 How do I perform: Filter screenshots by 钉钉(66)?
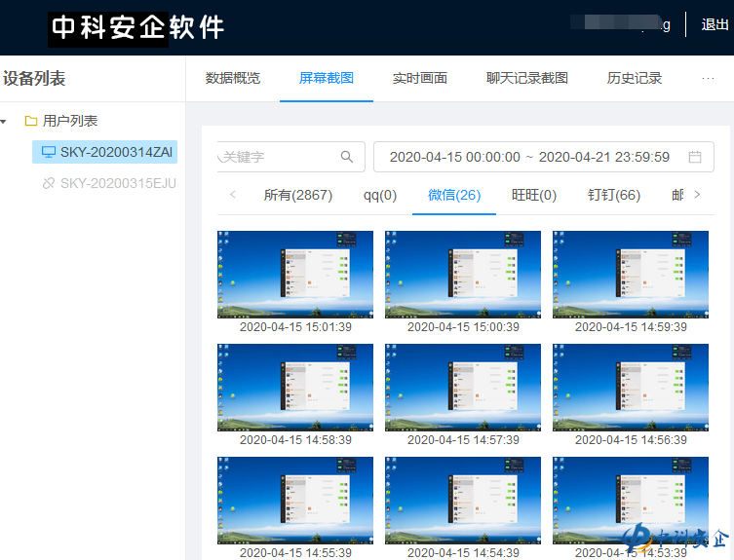point(614,195)
